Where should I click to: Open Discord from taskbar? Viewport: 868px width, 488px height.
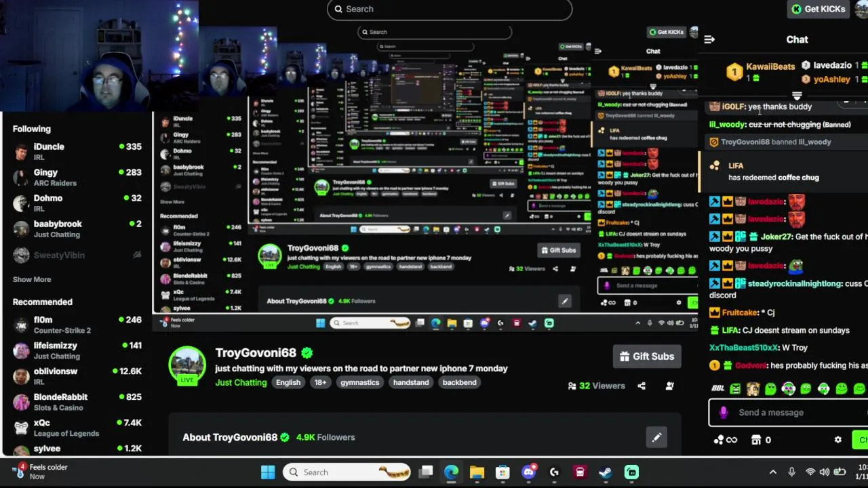[528, 472]
